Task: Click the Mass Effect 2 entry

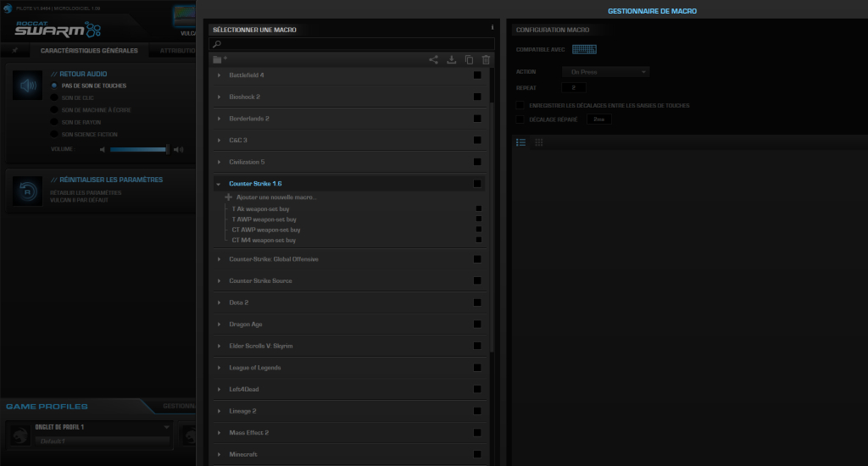Action: [x=349, y=433]
